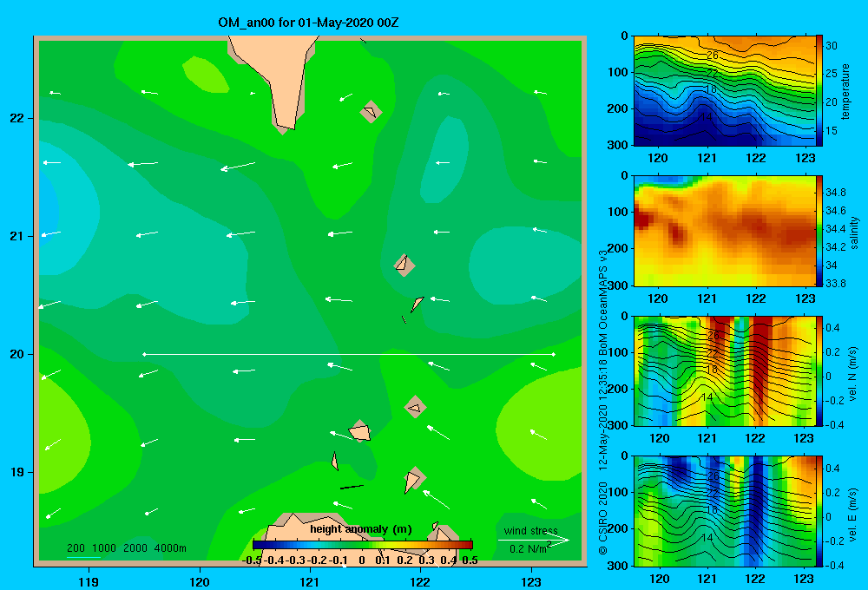Click the title "OM_an00 for 01-May-2020 00Z"

coord(308,23)
